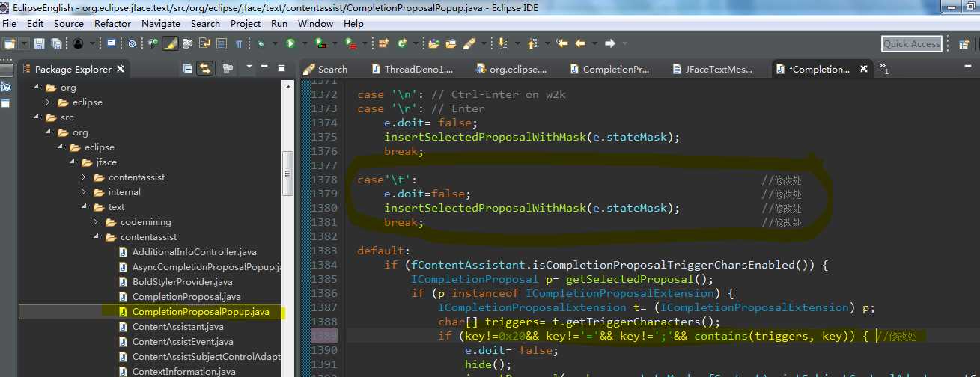Click the New Java Package icon
This screenshot has width=980, height=377.
(383, 43)
